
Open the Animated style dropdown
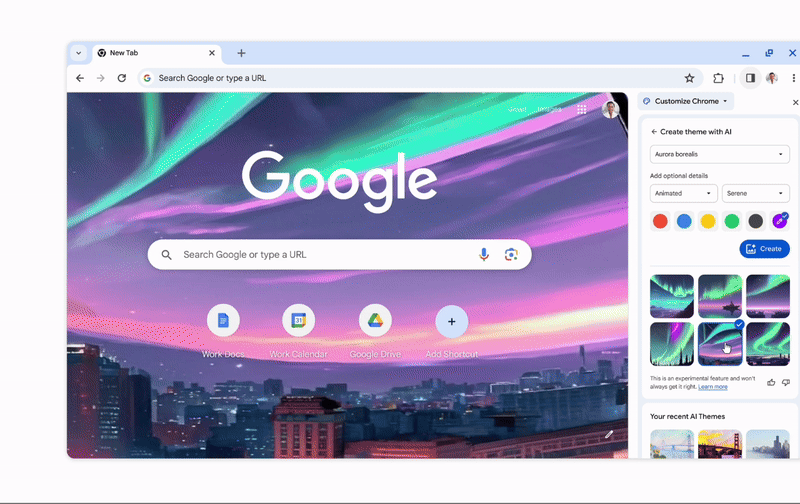click(683, 193)
